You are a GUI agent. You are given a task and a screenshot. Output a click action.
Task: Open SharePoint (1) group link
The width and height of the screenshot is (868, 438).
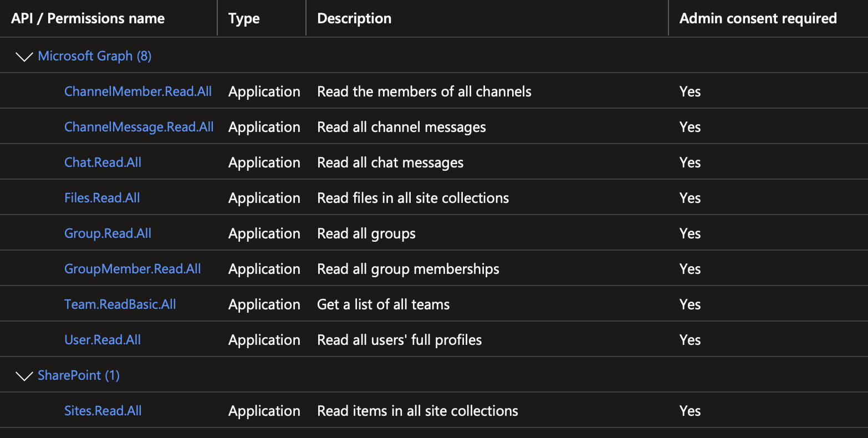coord(79,375)
